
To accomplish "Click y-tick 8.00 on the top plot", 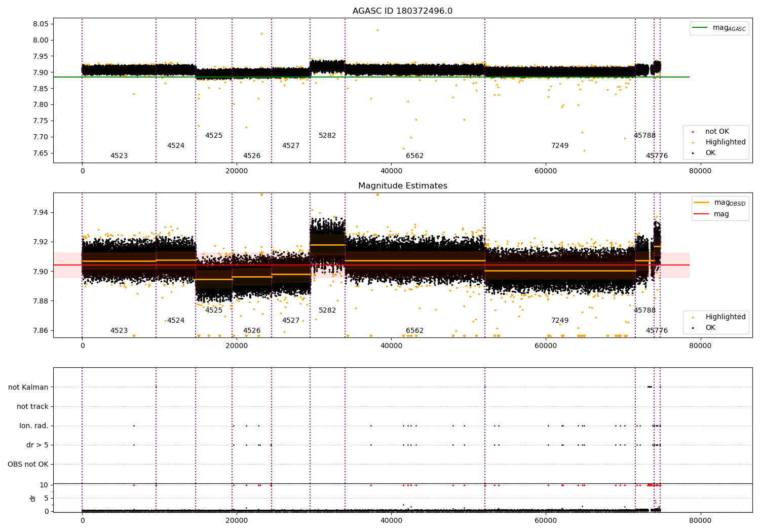I will 41,41.
